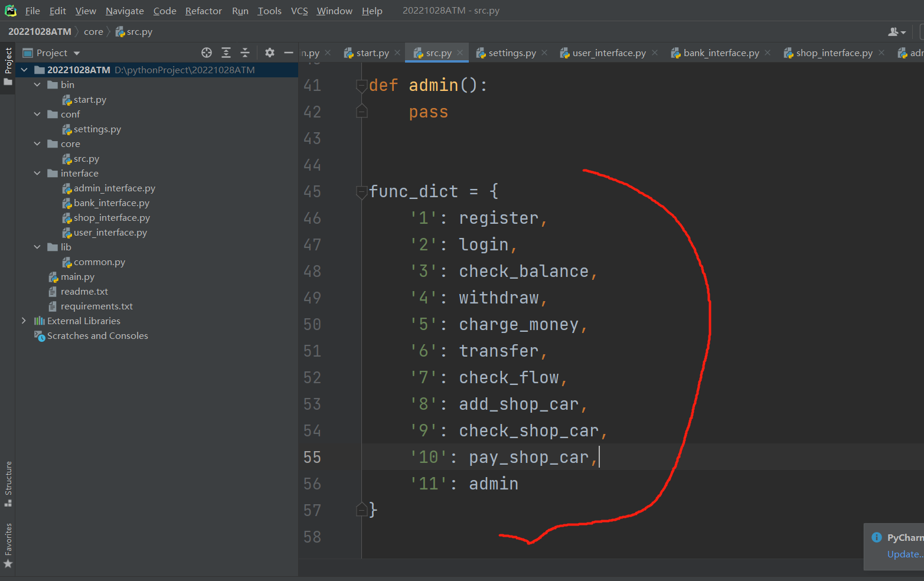
Task: Open the File menu
Action: click(x=32, y=11)
